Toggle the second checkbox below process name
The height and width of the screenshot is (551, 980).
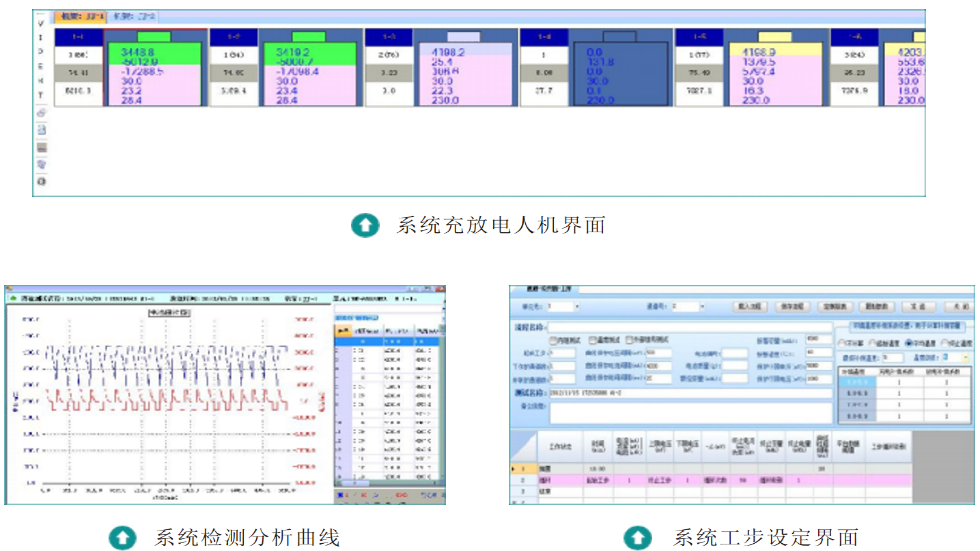pos(593,340)
